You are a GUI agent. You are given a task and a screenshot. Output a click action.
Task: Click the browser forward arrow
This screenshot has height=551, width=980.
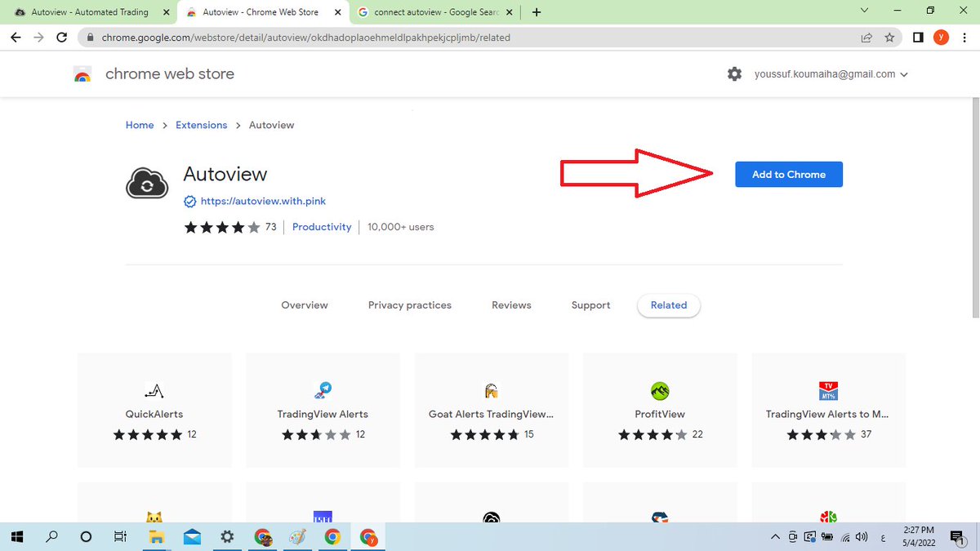tap(38, 38)
